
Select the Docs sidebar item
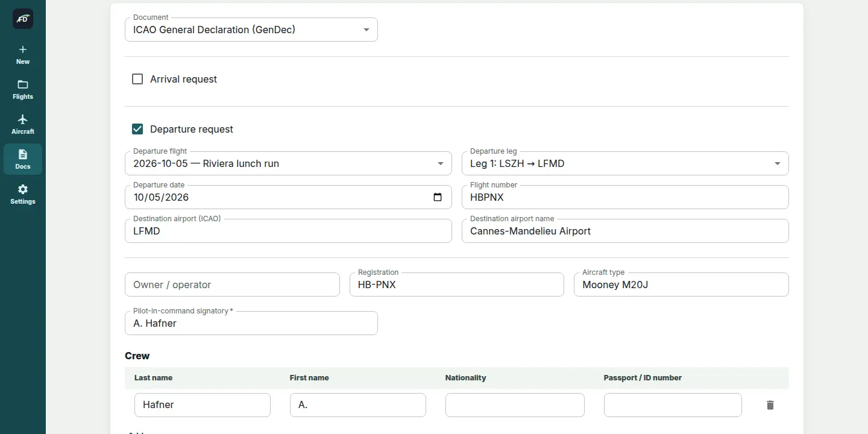pos(23,159)
